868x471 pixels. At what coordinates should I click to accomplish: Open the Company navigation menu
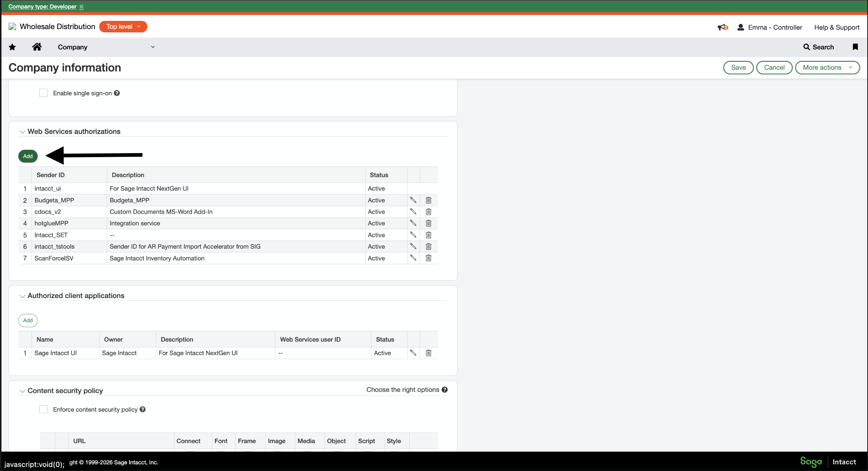coord(107,47)
